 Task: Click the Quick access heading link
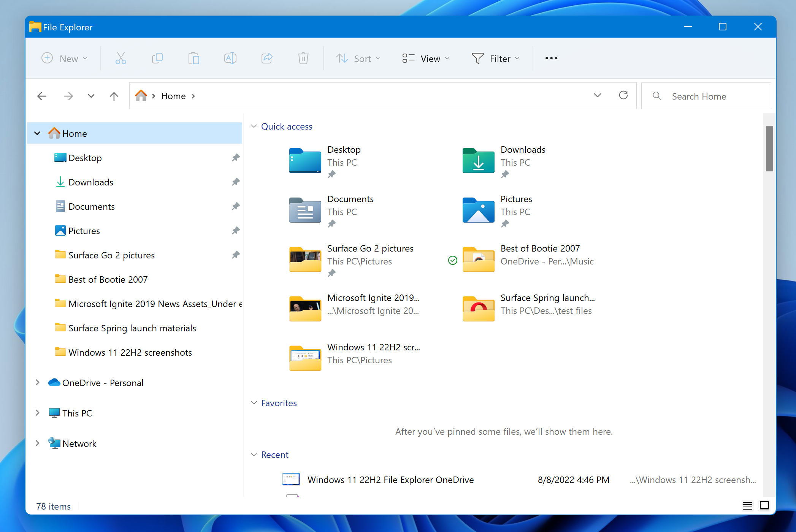(x=287, y=127)
